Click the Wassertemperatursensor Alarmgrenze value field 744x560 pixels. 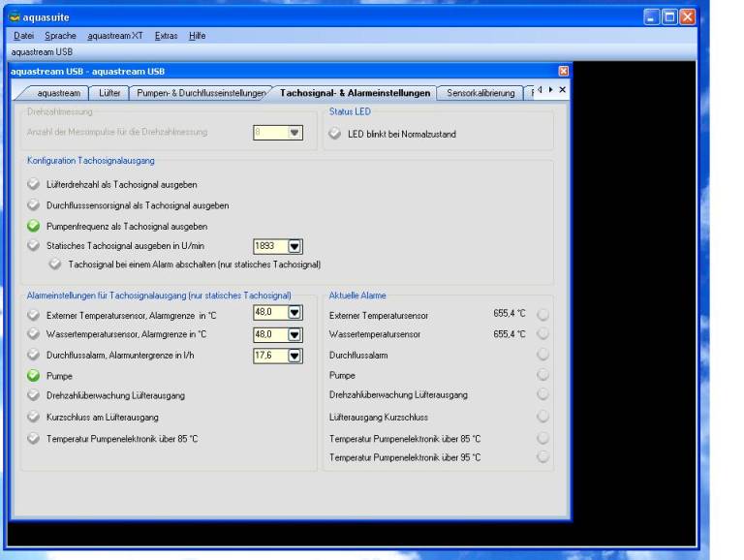tap(268, 334)
